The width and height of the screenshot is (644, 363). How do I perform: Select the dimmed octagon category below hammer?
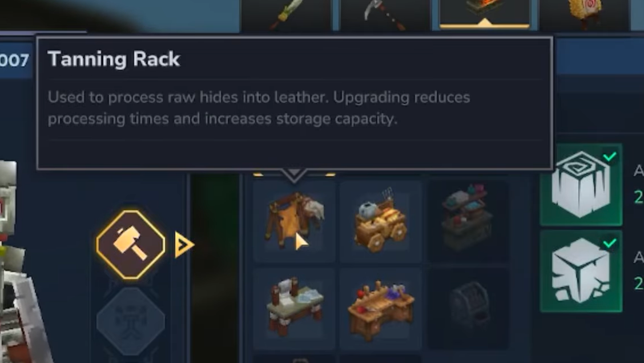131,321
